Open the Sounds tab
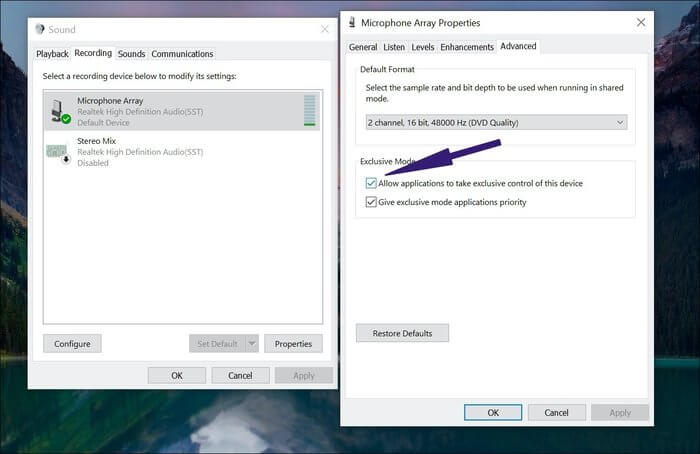The height and width of the screenshot is (454, 700). (x=131, y=54)
